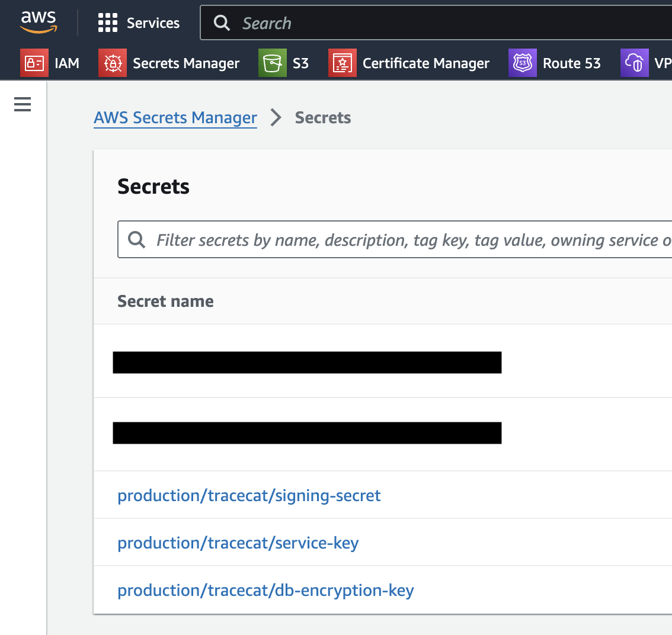The width and height of the screenshot is (672, 635).
Task: Open the S3 bucket shortcut icon
Action: tap(273, 63)
